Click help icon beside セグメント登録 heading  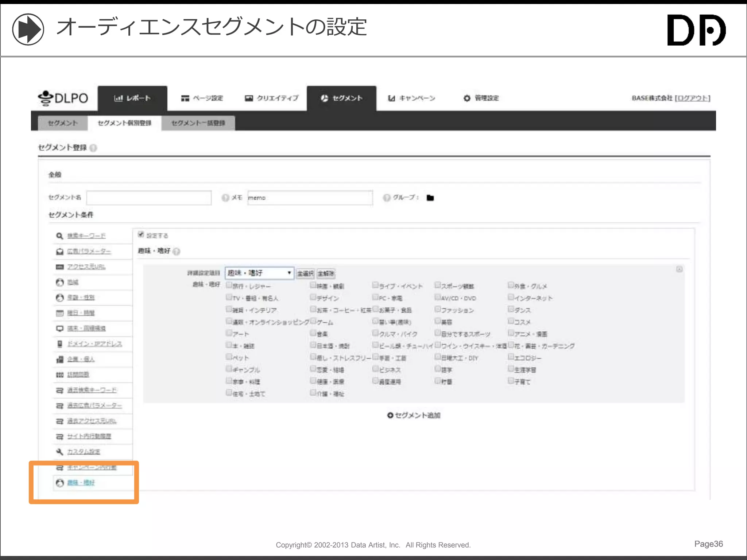pyautogui.click(x=93, y=148)
